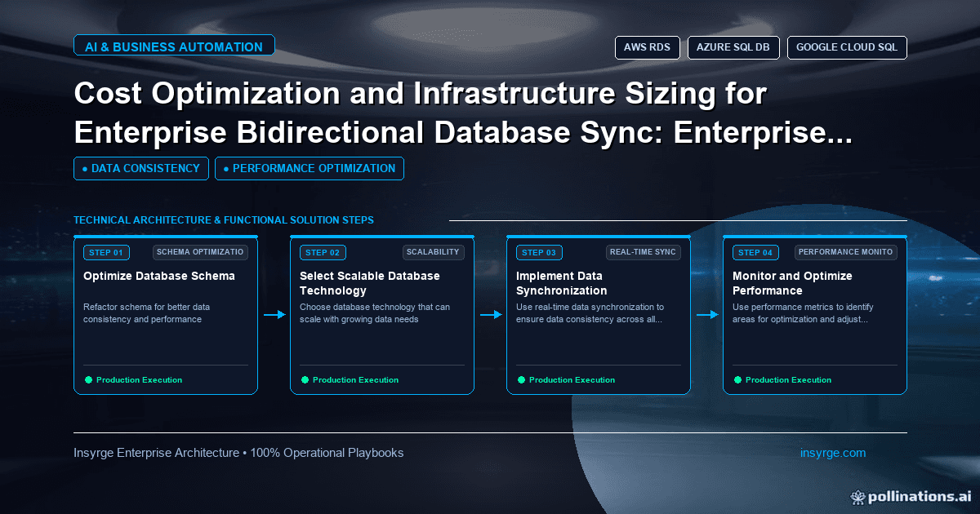The height and width of the screenshot is (514, 980).
Task: Click the description Use real-time data synchronization
Action: [590, 313]
